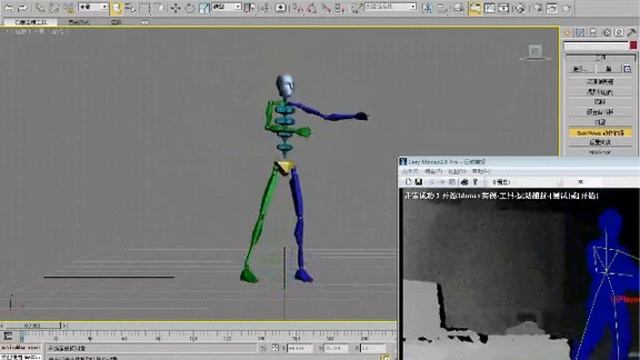Redo the last undone action
The image size is (640, 360).
(22, 8)
